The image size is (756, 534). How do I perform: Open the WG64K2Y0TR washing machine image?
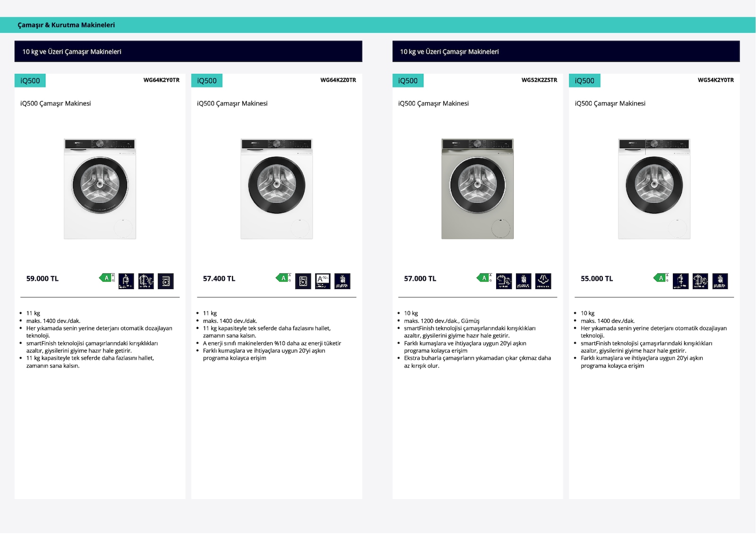[100, 189]
